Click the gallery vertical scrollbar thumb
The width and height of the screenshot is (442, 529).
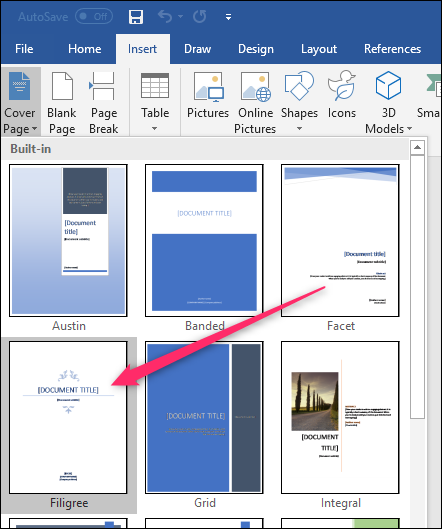[417, 287]
